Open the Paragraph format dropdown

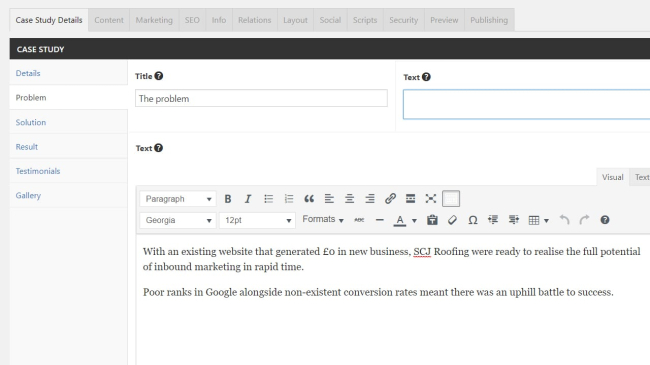point(177,199)
